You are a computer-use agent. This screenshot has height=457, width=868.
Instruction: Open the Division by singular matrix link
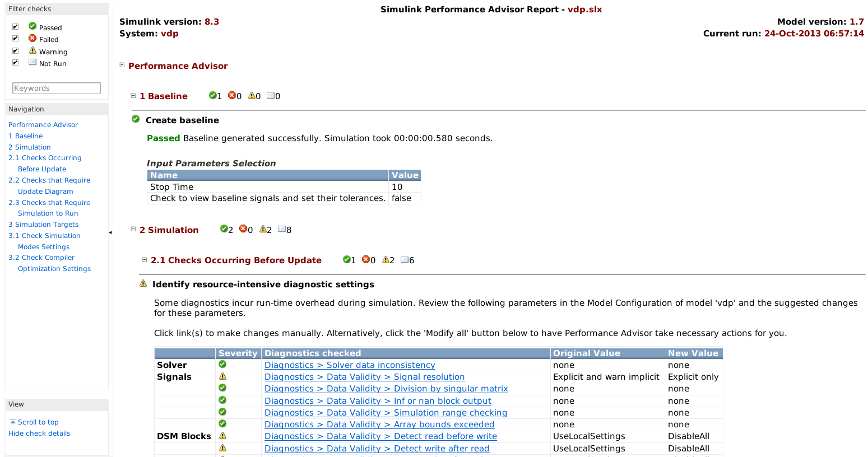386,389
